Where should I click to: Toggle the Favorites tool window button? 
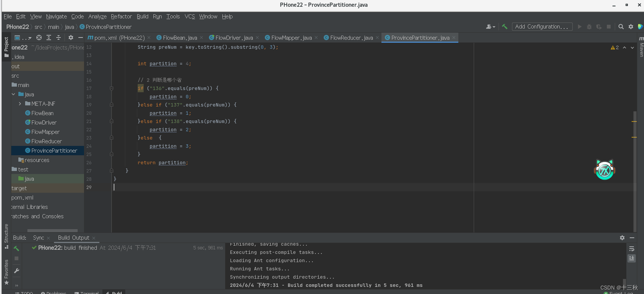pyautogui.click(x=6, y=272)
